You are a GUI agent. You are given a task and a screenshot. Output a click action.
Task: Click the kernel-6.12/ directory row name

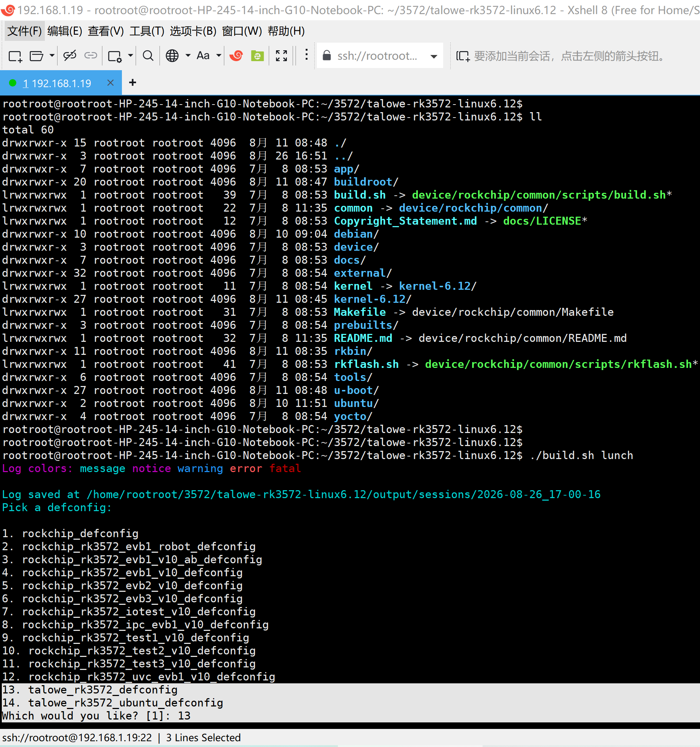[372, 299]
